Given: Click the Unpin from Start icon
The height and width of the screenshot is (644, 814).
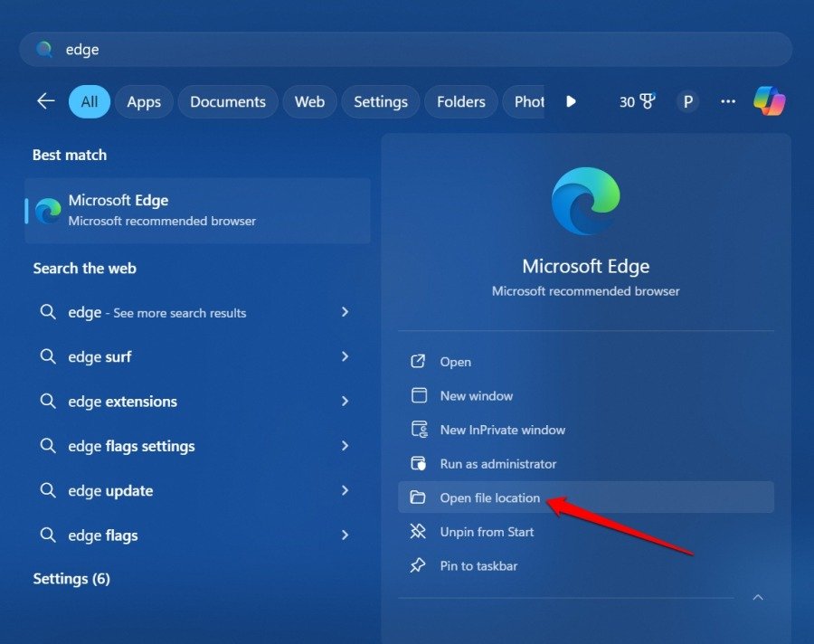Looking at the screenshot, I should coord(420,532).
